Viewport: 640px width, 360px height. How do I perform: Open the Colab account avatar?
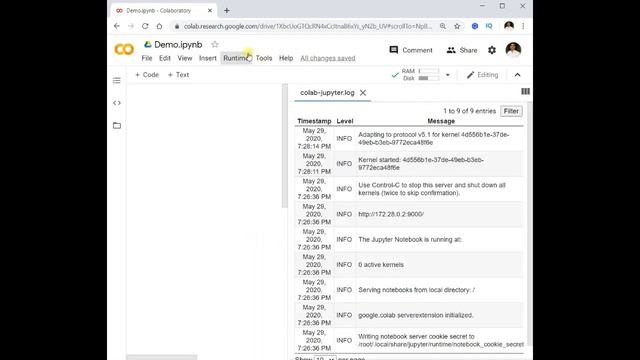513,50
